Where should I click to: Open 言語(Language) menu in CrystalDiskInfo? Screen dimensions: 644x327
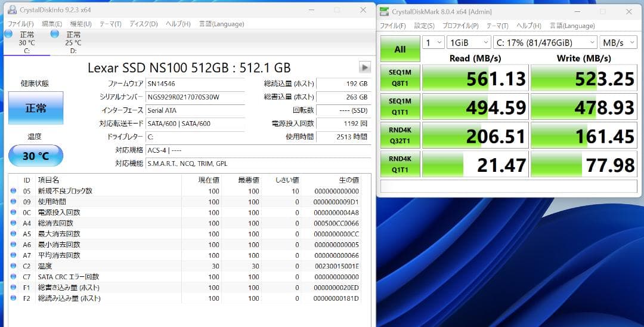pos(221,24)
